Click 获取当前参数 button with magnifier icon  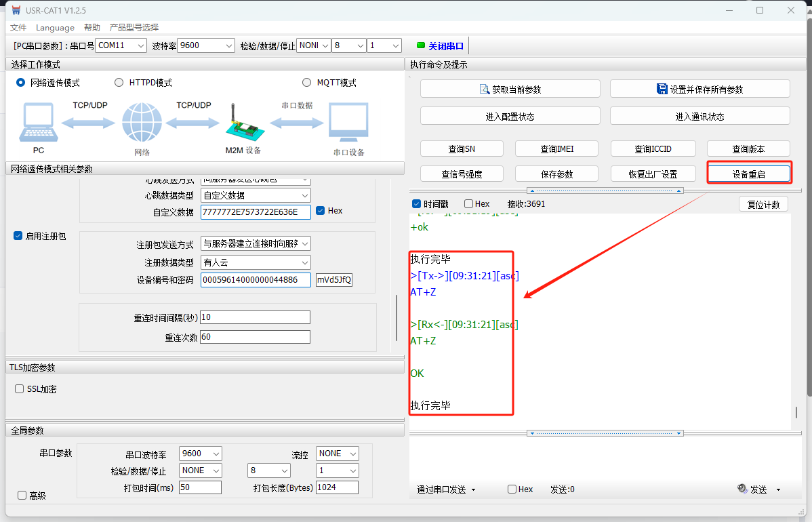point(510,89)
